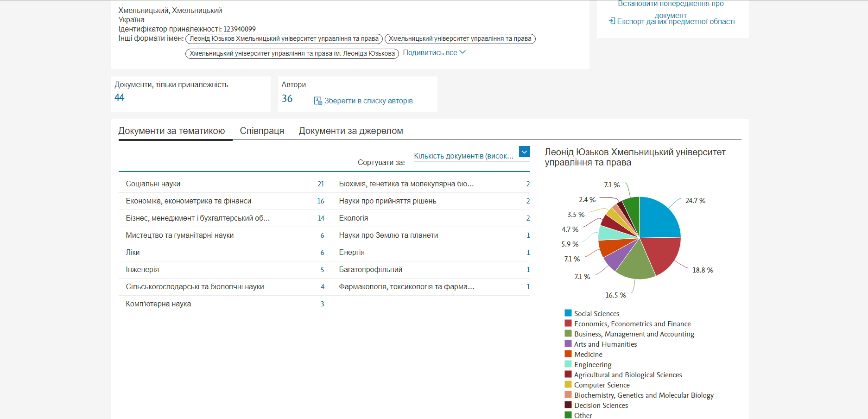The height and width of the screenshot is (419, 868).
Task: Click the Arts and Humanities legend swatch
Action: pos(568,343)
